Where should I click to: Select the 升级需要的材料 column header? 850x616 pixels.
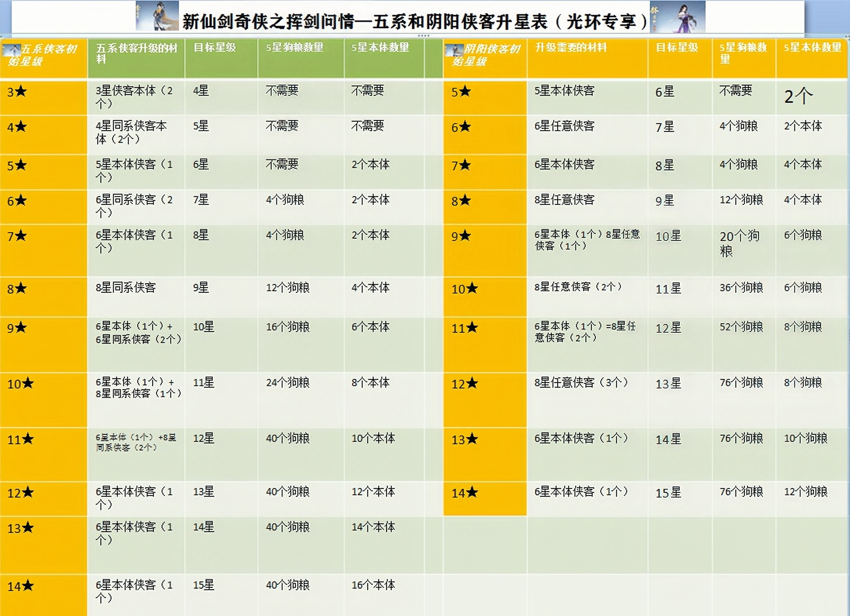pyautogui.click(x=571, y=48)
